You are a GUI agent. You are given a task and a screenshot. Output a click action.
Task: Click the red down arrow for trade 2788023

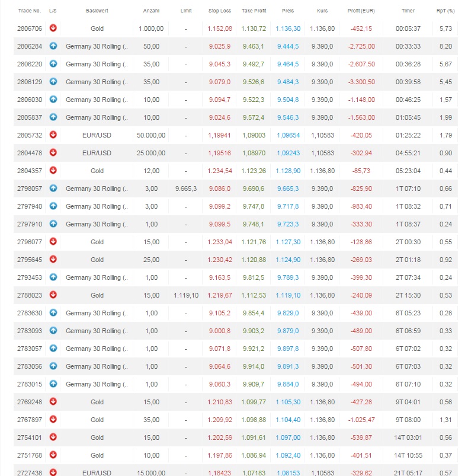click(x=53, y=295)
